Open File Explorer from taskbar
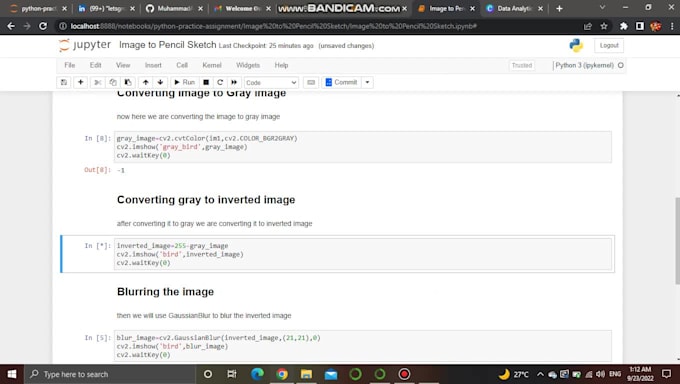This screenshot has width=680, height=384. click(x=306, y=374)
